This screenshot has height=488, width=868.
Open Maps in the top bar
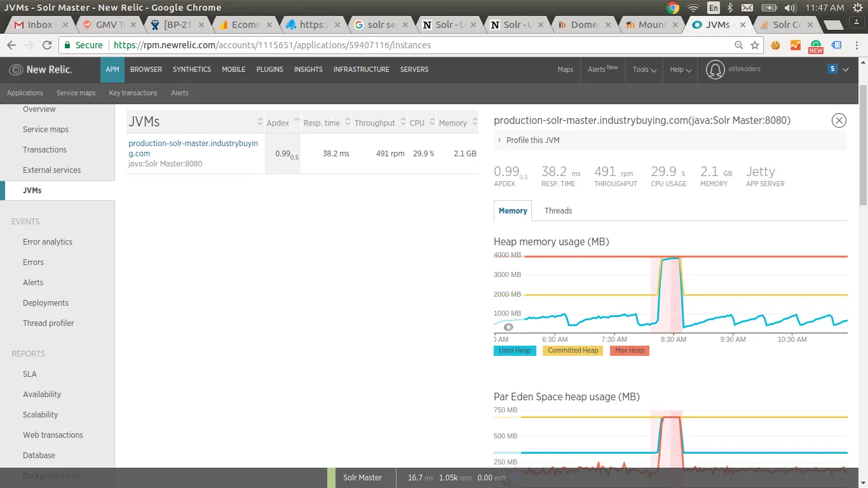[566, 69]
